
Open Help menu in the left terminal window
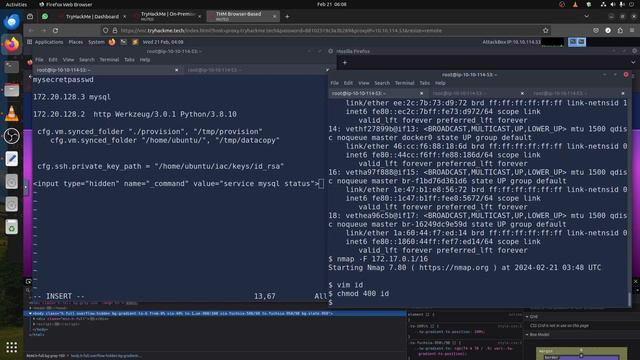(144, 60)
